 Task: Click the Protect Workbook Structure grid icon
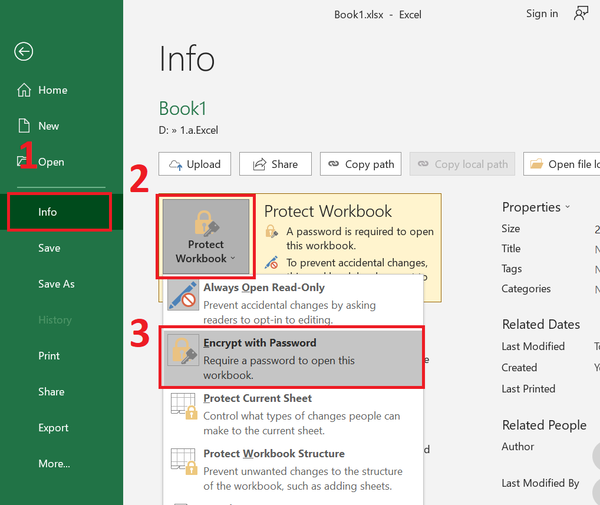coord(184,461)
